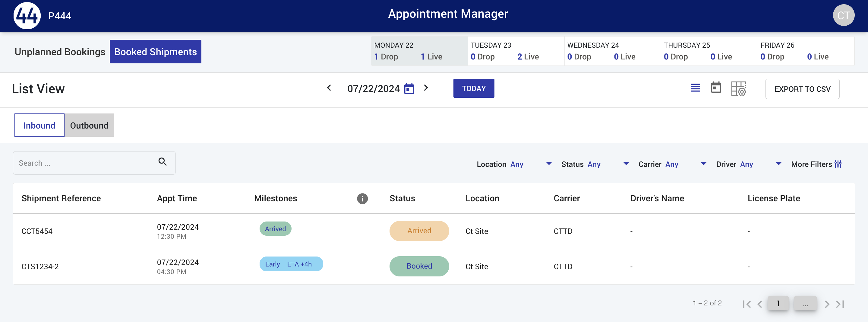
Task: Click Early ETA +4h milestone chip
Action: (291, 264)
